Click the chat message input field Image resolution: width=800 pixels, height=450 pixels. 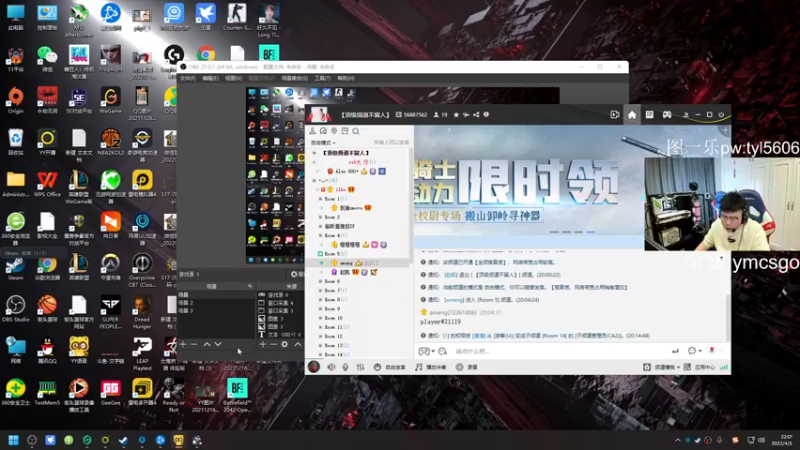559,351
